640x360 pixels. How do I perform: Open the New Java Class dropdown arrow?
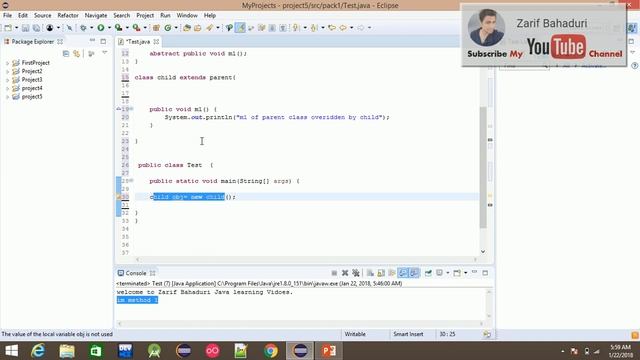(176, 28)
